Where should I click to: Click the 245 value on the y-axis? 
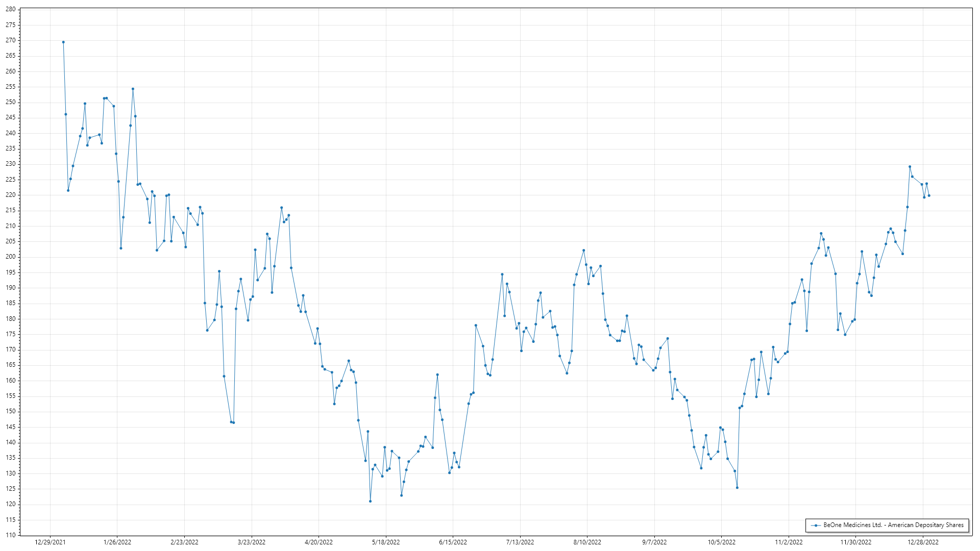(11, 117)
